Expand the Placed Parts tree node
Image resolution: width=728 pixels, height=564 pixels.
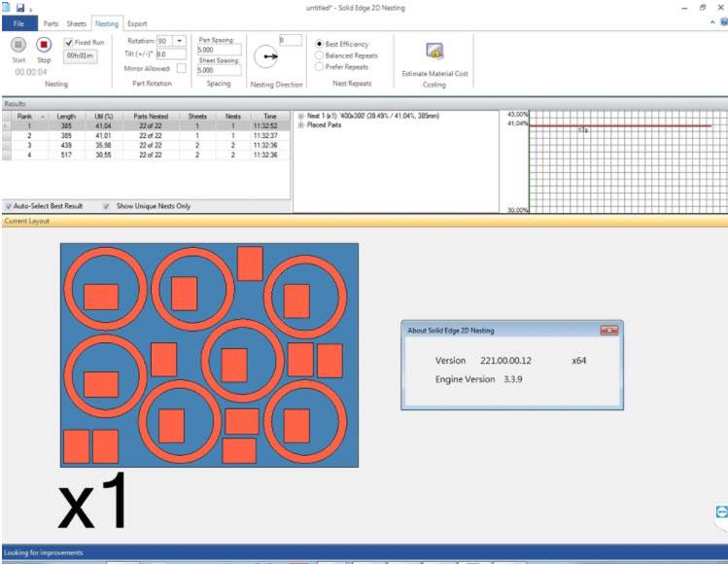301,124
